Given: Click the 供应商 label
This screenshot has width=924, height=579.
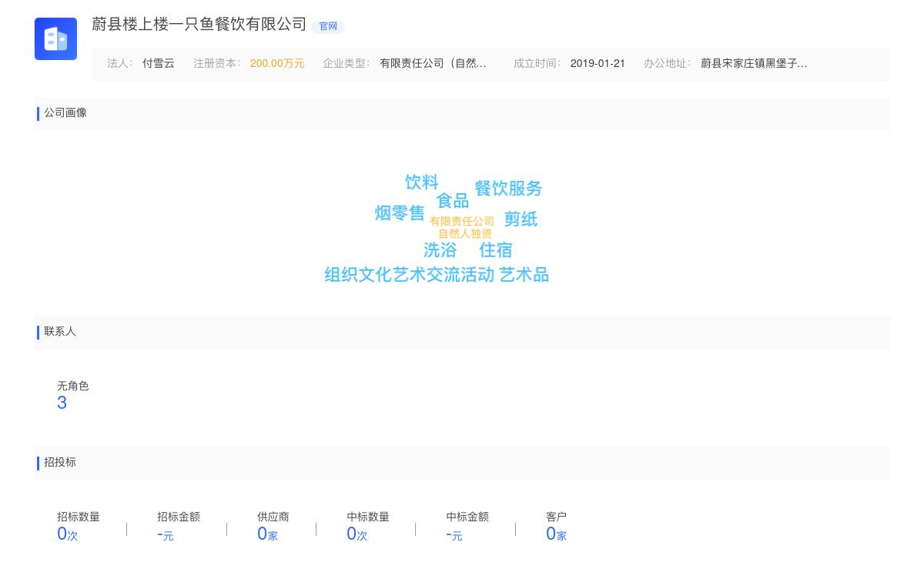Looking at the screenshot, I should tap(273, 517).
